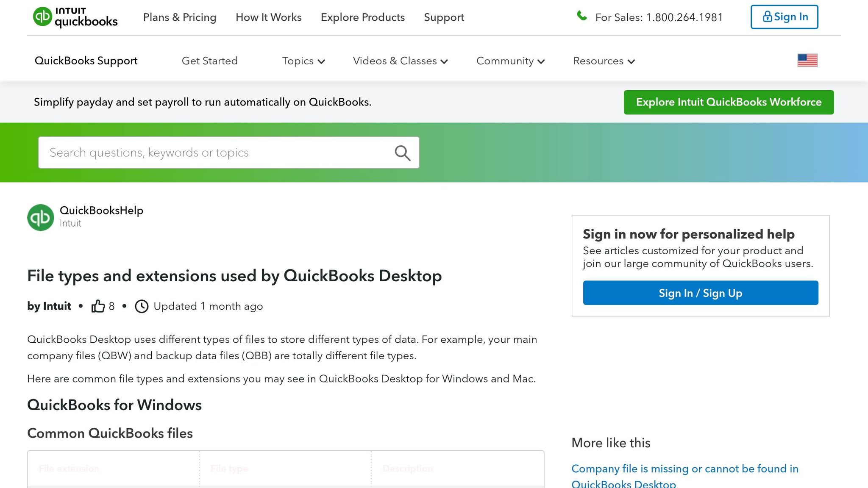Image resolution: width=868 pixels, height=488 pixels.
Task: Click the green phone icon for sales
Action: pos(582,16)
